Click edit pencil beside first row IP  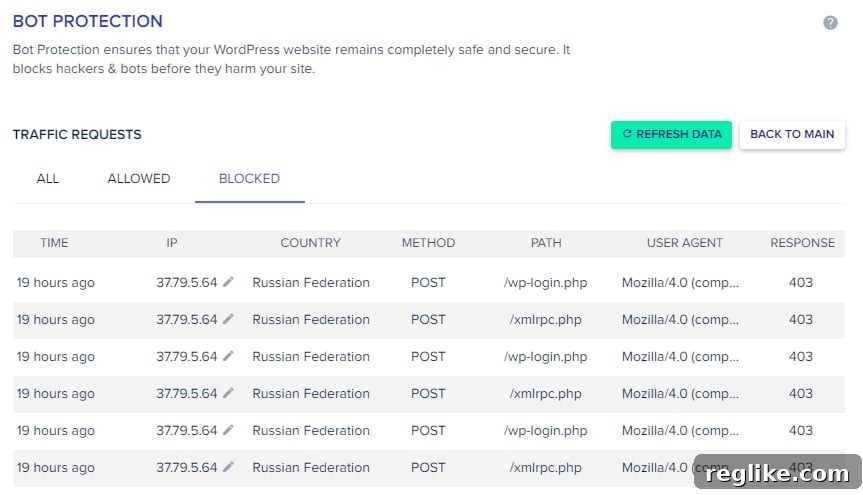pyautogui.click(x=228, y=282)
